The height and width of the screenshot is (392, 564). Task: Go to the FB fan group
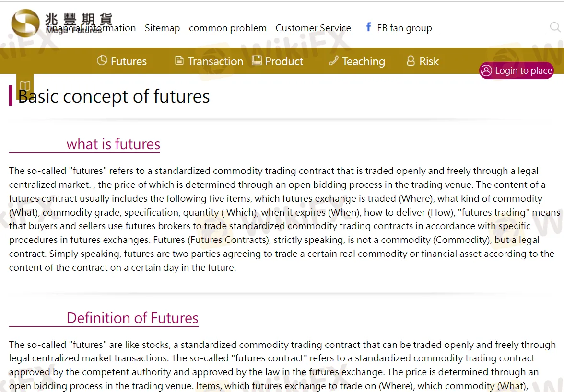click(404, 28)
